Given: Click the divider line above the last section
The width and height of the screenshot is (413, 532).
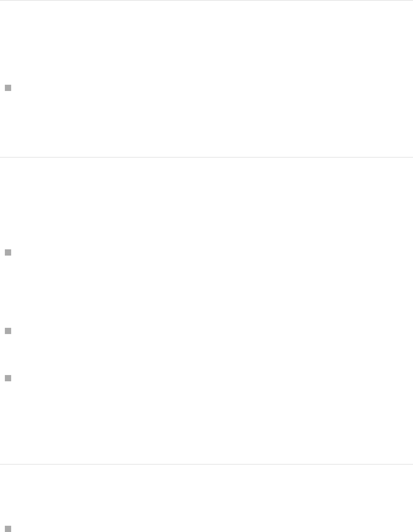Looking at the screenshot, I should coord(206,464).
